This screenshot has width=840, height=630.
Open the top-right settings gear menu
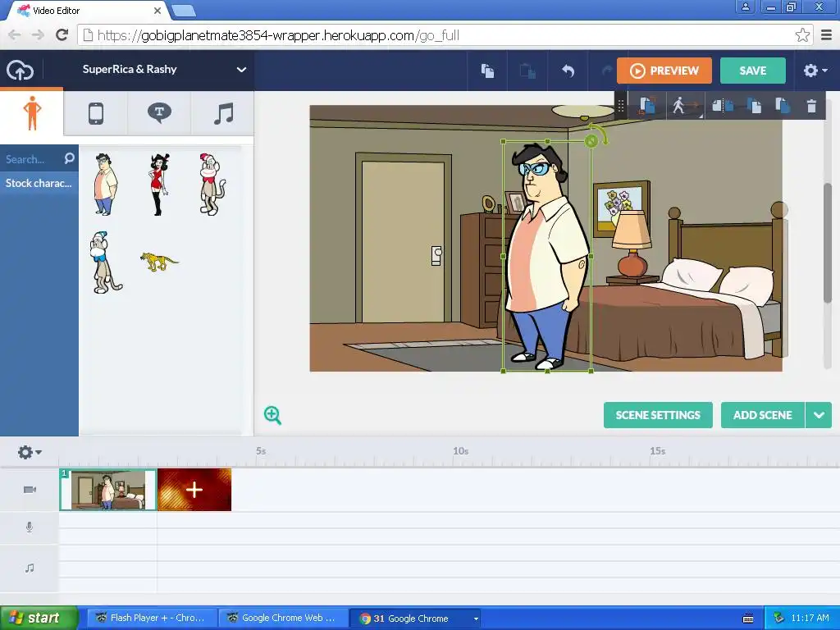pos(815,71)
